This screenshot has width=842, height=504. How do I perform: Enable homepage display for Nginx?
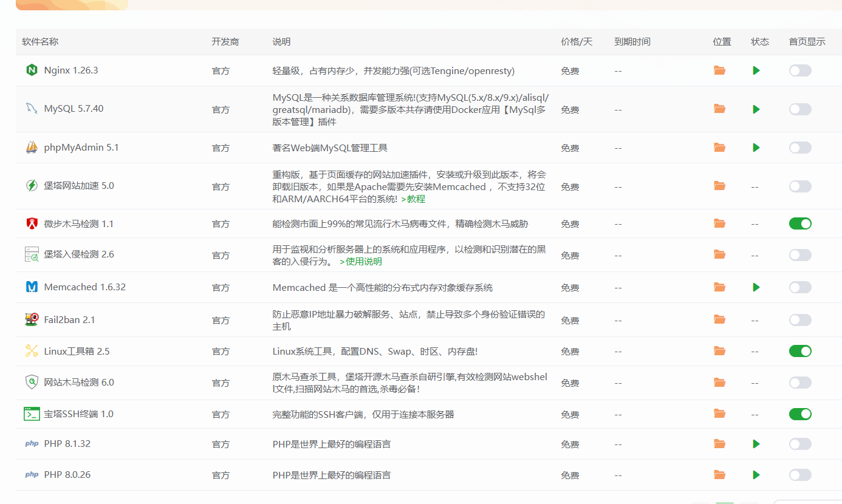pos(800,70)
